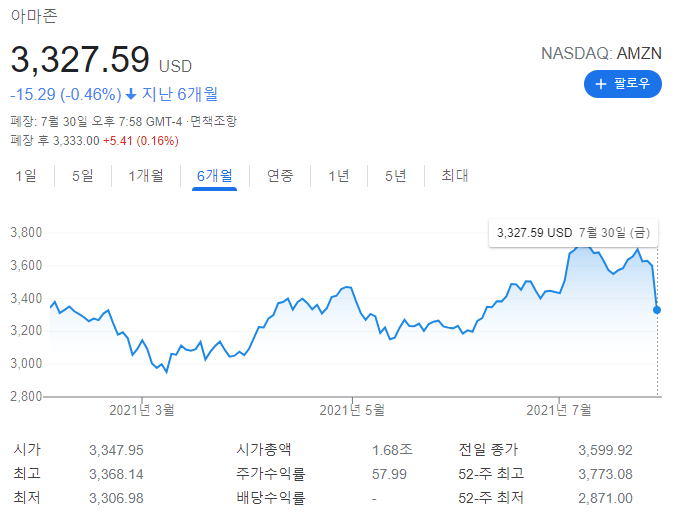Viewport: 687px width, 532px height.
Task: Click the 팔로우 follow button
Action: coord(623,84)
